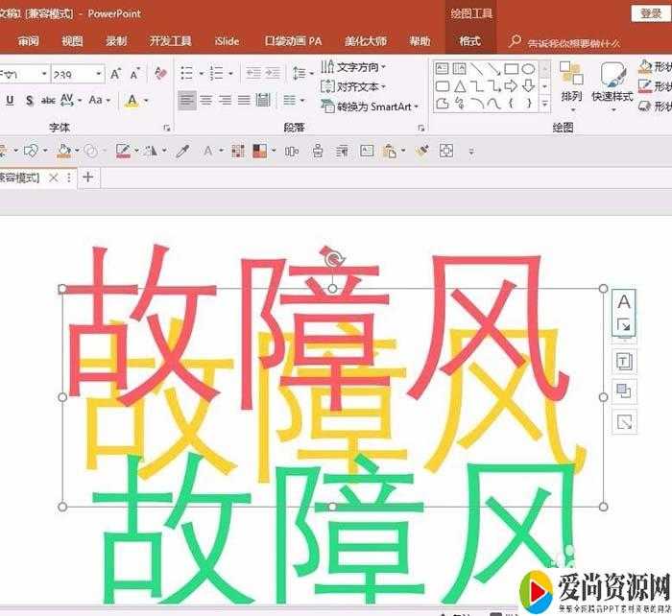672x616 pixels.
Task: Click the rotation handle above the text box
Action: pos(333,259)
